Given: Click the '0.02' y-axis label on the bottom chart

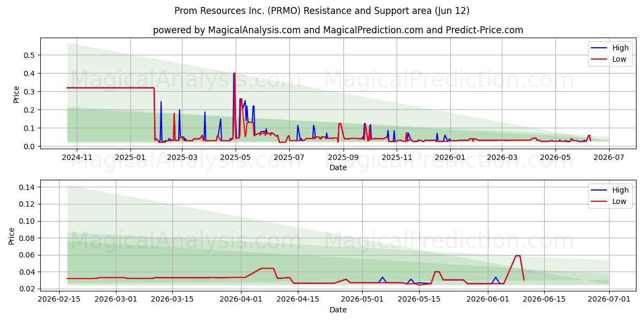Looking at the screenshot, I should pos(27,289).
